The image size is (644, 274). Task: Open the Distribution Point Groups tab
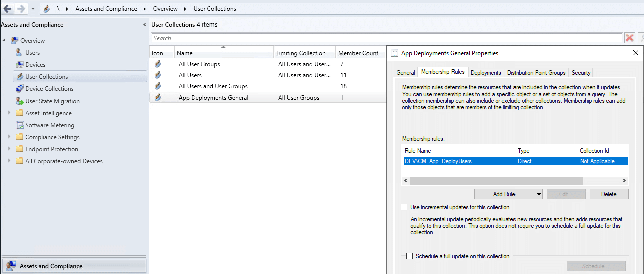pyautogui.click(x=536, y=73)
